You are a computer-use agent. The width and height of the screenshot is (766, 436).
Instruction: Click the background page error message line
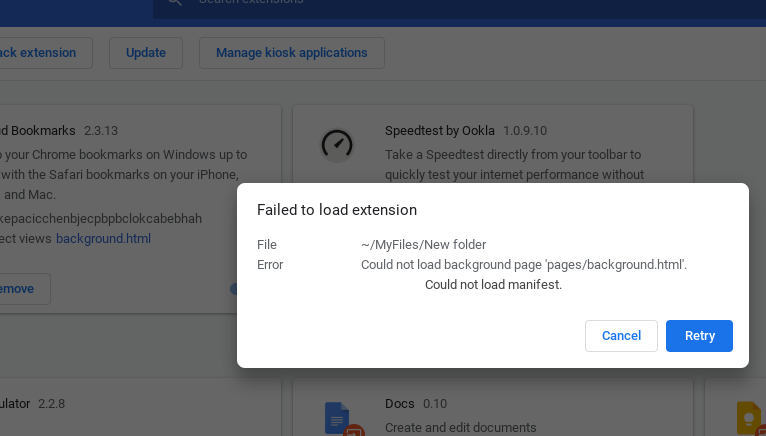(523, 265)
